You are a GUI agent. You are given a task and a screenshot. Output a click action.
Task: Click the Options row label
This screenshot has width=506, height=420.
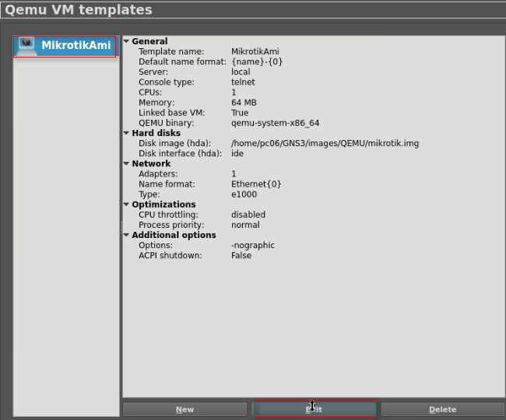pos(156,245)
